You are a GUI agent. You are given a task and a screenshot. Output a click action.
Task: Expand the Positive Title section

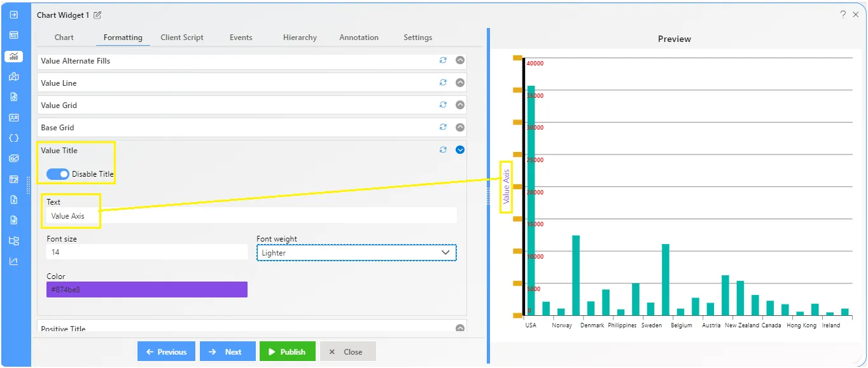460,328
